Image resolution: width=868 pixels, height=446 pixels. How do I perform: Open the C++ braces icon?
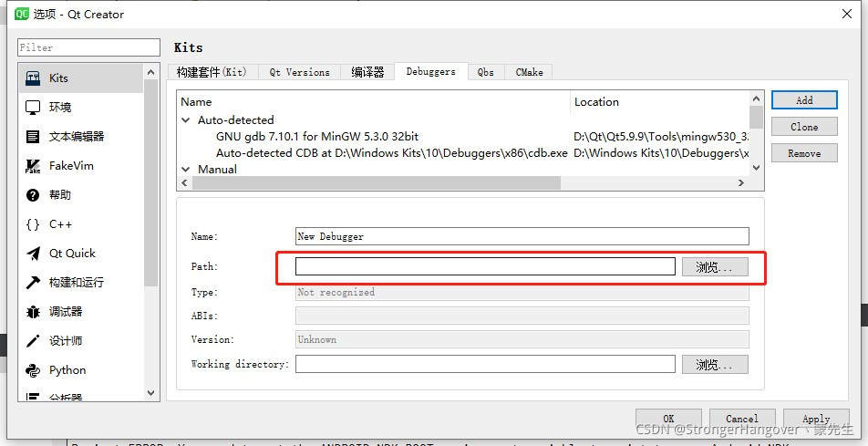[x=33, y=224]
